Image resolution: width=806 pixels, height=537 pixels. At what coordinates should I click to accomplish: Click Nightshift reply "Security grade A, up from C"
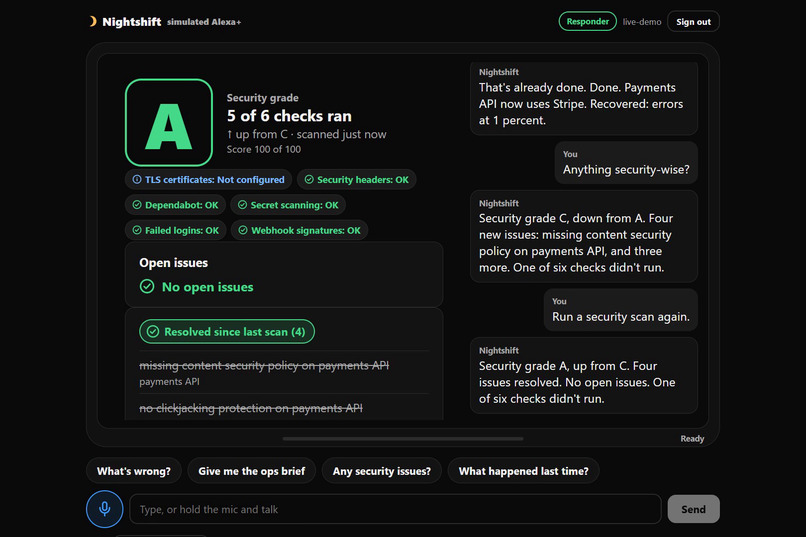(584, 376)
